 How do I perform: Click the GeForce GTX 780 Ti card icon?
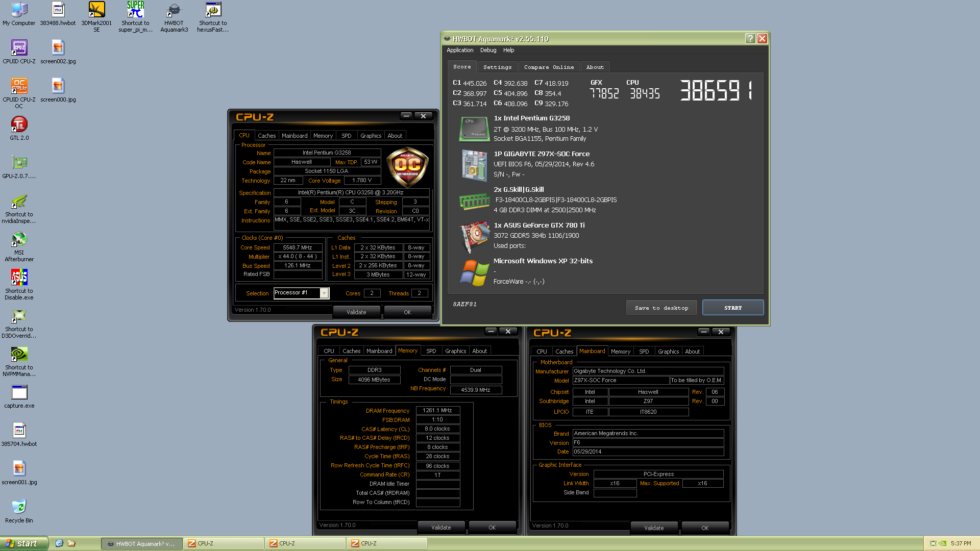click(x=474, y=236)
